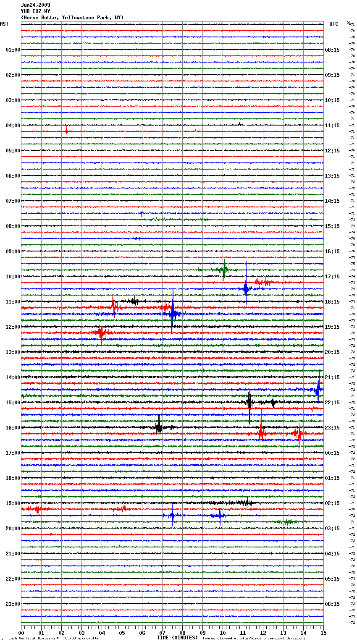Viewport: 357px width, 644px height.
Task: Click the 19:00 MST time label
Action: point(13,503)
